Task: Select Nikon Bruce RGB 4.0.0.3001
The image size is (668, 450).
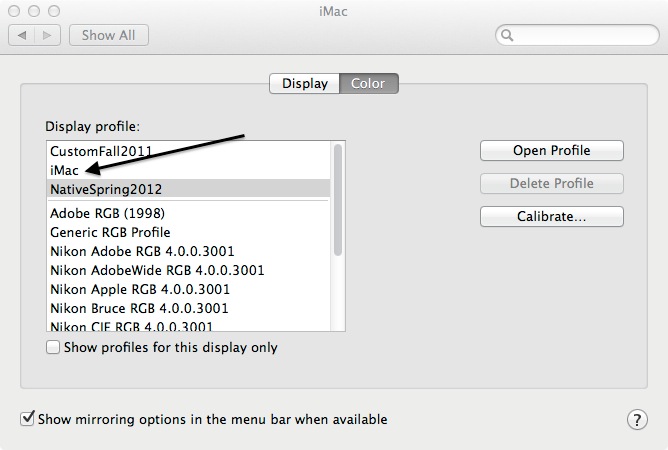Action: (188, 308)
